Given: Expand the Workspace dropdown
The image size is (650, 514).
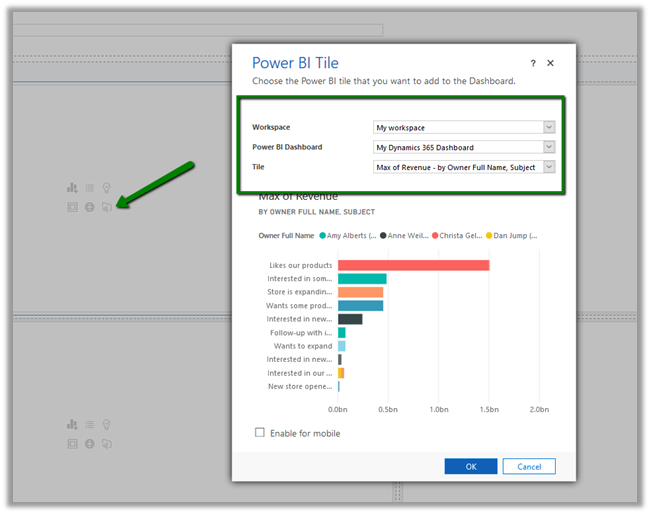Looking at the screenshot, I should pyautogui.click(x=549, y=127).
